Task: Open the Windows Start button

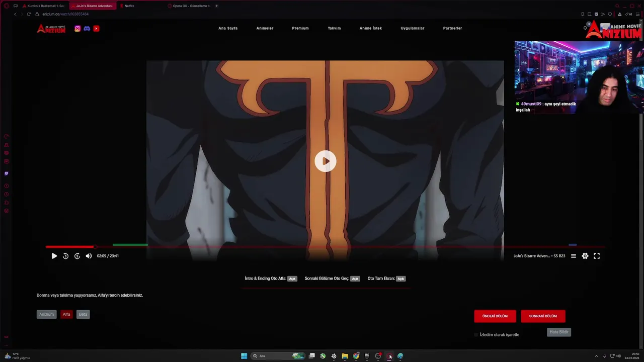Action: point(244,356)
